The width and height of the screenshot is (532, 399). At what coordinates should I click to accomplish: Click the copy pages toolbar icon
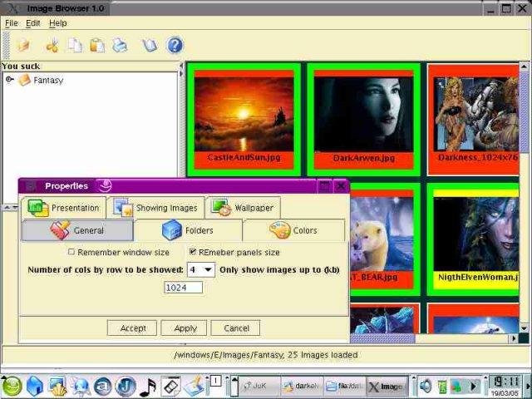click(x=75, y=45)
